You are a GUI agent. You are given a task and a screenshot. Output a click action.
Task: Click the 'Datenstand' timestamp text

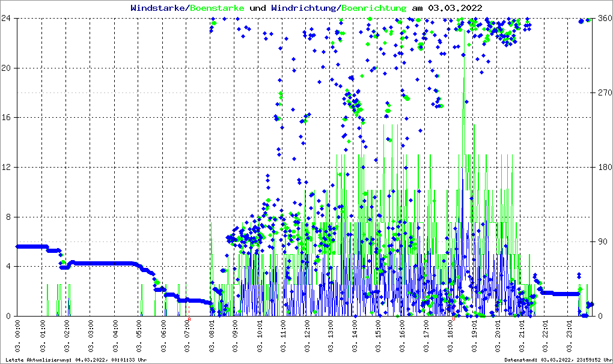tap(558, 360)
